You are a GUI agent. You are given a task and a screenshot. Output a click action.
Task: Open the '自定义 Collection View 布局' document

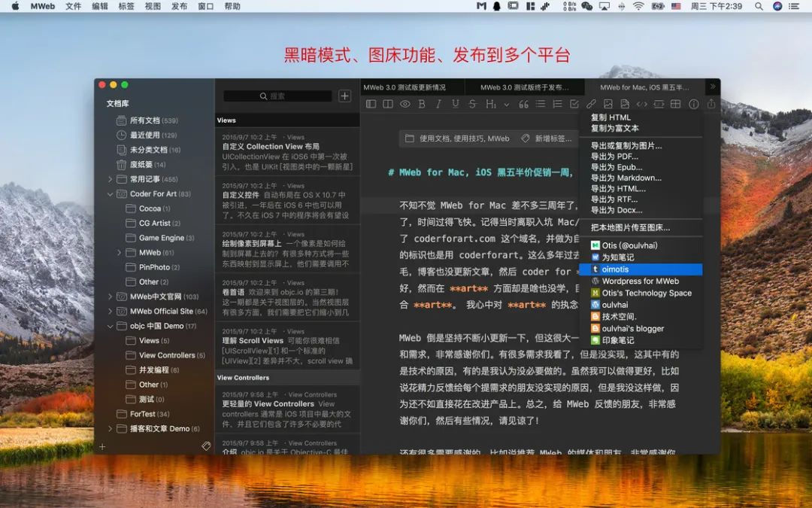[x=287, y=152]
